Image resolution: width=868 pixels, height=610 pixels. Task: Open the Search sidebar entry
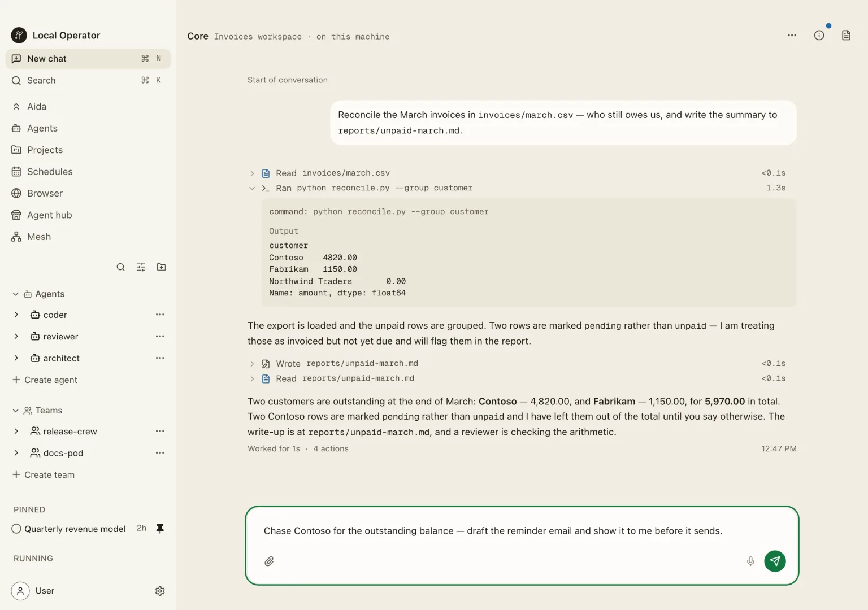point(88,80)
